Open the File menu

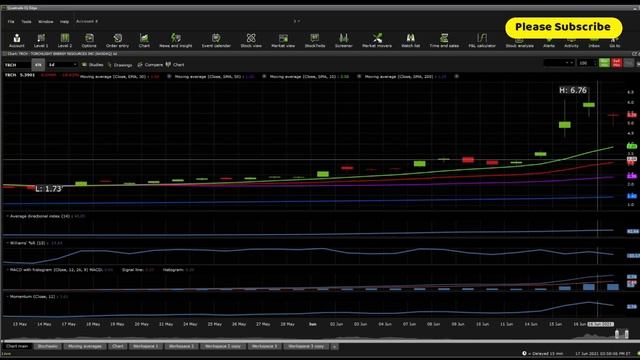click(x=11, y=21)
